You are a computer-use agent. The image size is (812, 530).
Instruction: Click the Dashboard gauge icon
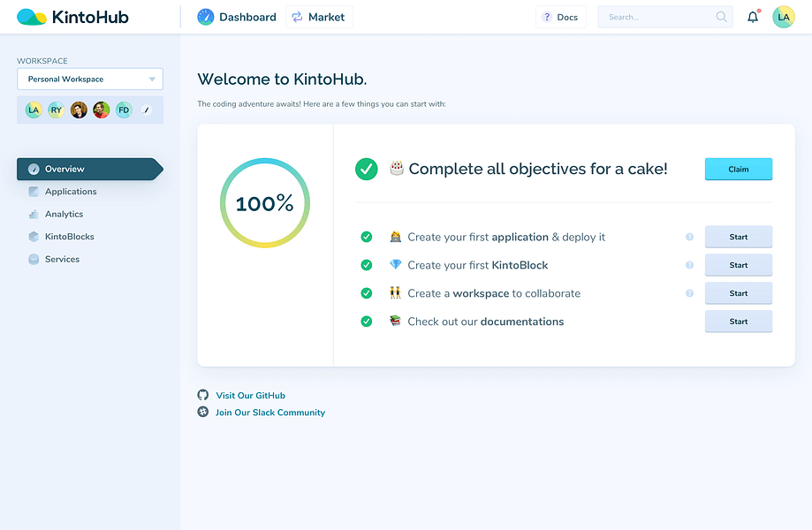tap(206, 17)
